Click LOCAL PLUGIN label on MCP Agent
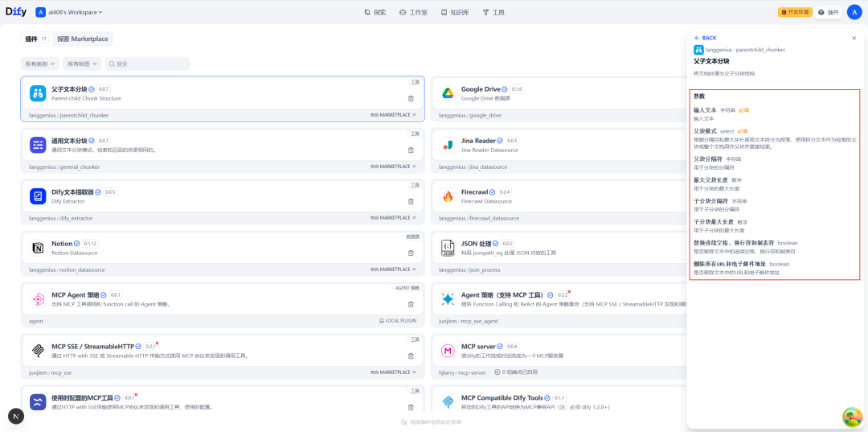Image resolution: width=868 pixels, height=432 pixels. click(x=398, y=321)
